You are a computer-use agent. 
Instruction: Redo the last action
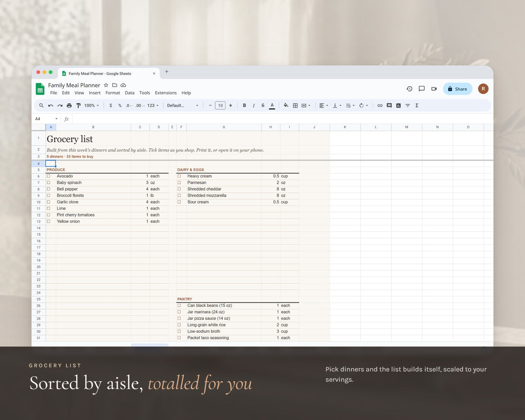click(60, 105)
